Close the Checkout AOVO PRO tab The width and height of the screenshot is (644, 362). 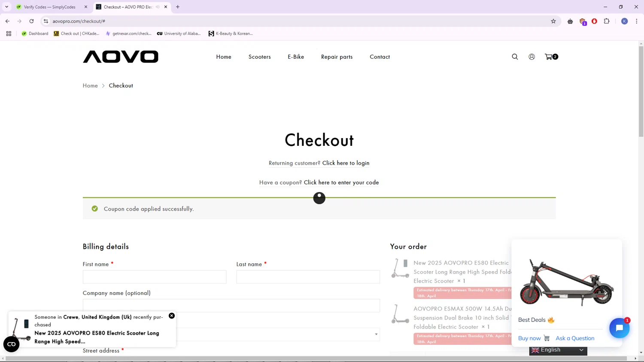(166, 7)
